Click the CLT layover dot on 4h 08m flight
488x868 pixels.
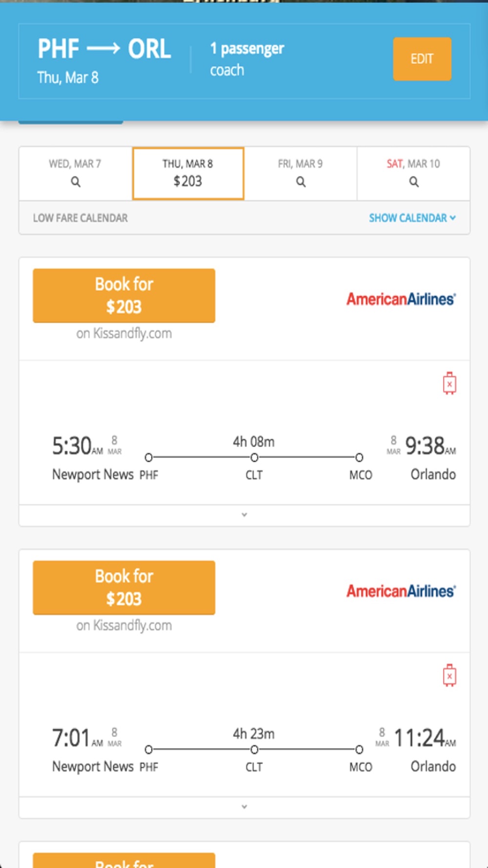pos(254,457)
